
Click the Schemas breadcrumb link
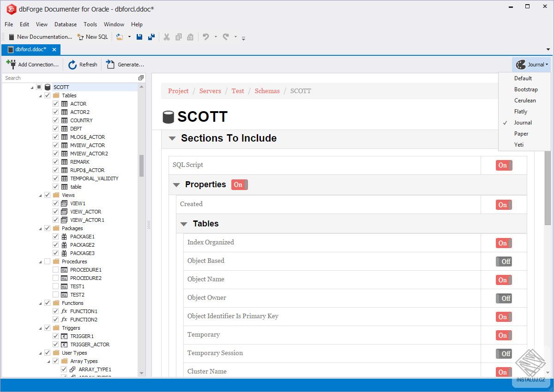click(x=267, y=91)
